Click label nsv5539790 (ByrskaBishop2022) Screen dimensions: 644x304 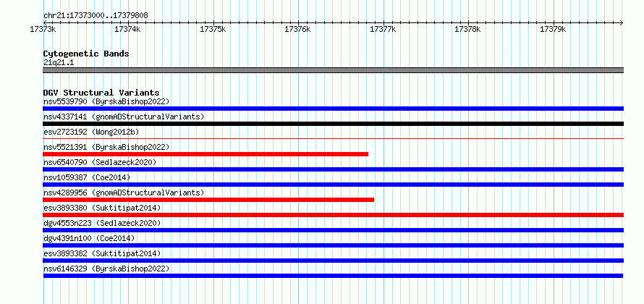106,101
